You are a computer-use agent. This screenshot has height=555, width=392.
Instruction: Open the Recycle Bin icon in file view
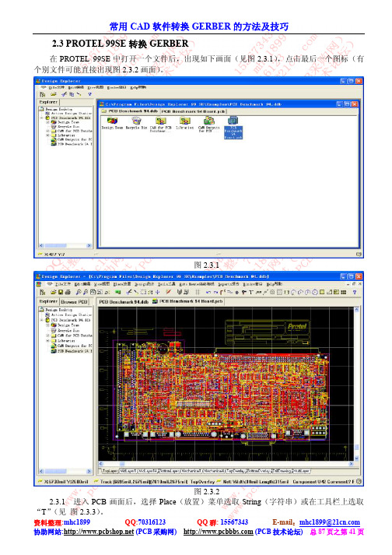[137, 121]
